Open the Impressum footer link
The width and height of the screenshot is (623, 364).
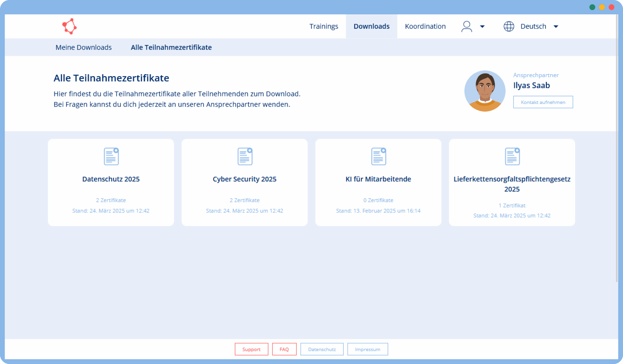click(367, 349)
